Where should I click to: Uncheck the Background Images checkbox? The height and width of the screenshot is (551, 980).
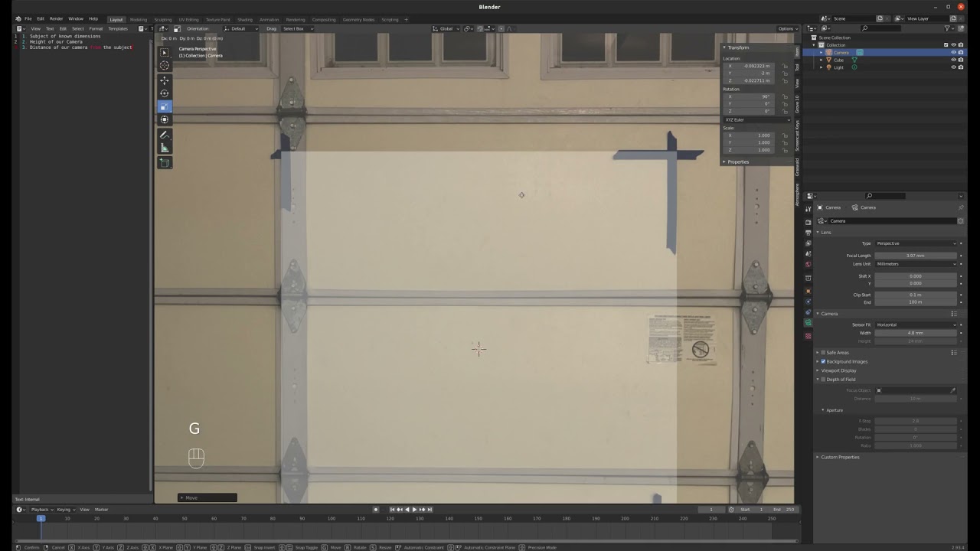point(823,361)
